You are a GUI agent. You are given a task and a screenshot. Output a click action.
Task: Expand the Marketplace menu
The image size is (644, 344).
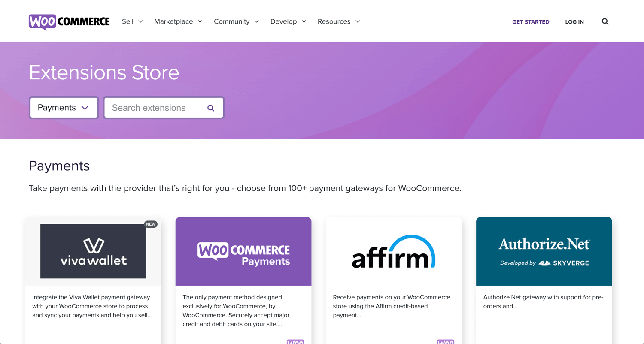point(178,21)
